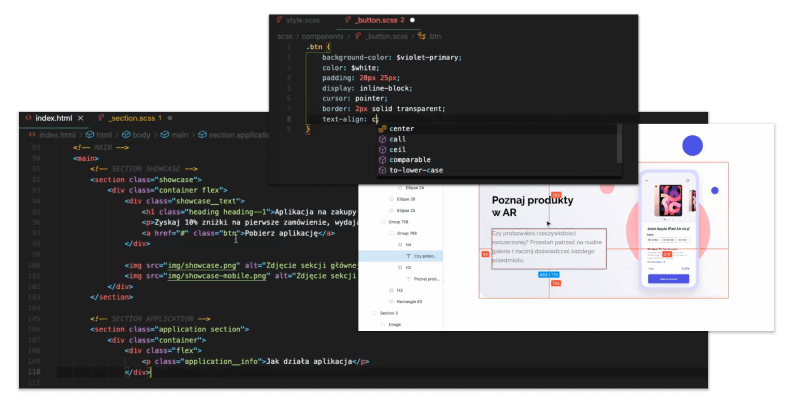Screen dimensions: 788x406
Task: Click the cube icon beside 'ceil' suggestion
Action: 382,150
